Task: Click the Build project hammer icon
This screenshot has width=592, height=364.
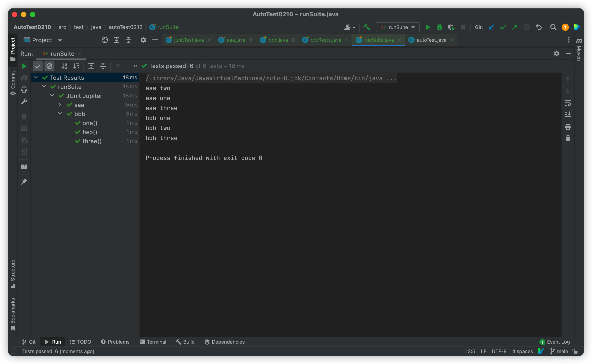Action: click(x=367, y=27)
